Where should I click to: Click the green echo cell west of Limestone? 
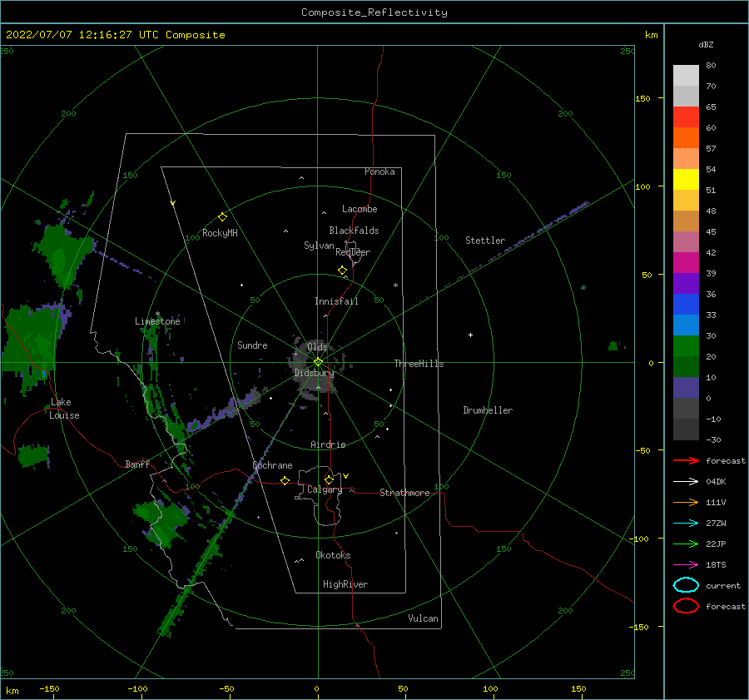pyautogui.click(x=32, y=340)
